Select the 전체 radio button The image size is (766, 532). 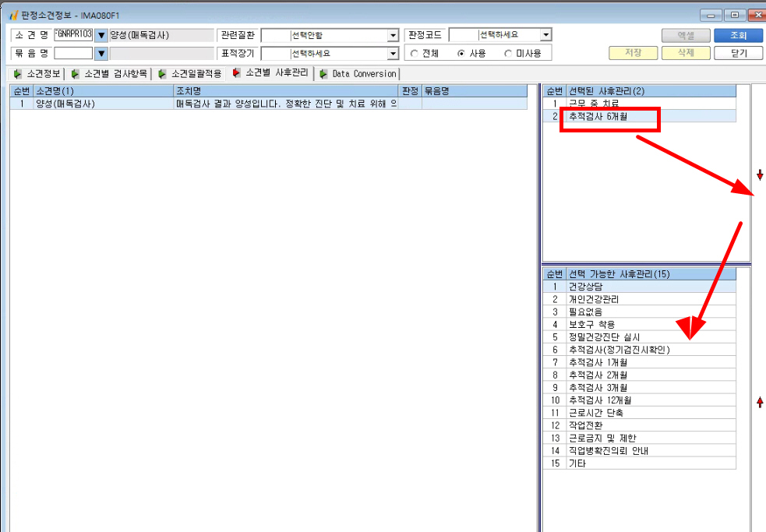pos(415,53)
